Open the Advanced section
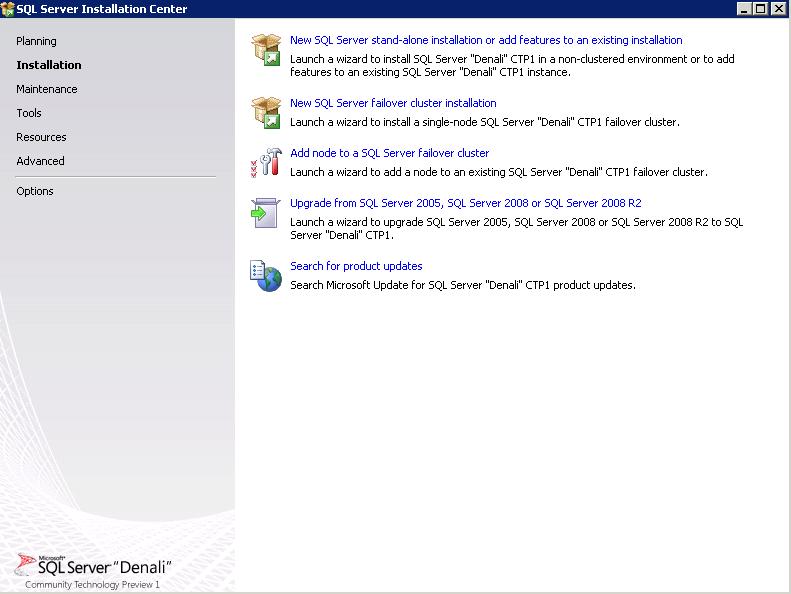 point(40,161)
